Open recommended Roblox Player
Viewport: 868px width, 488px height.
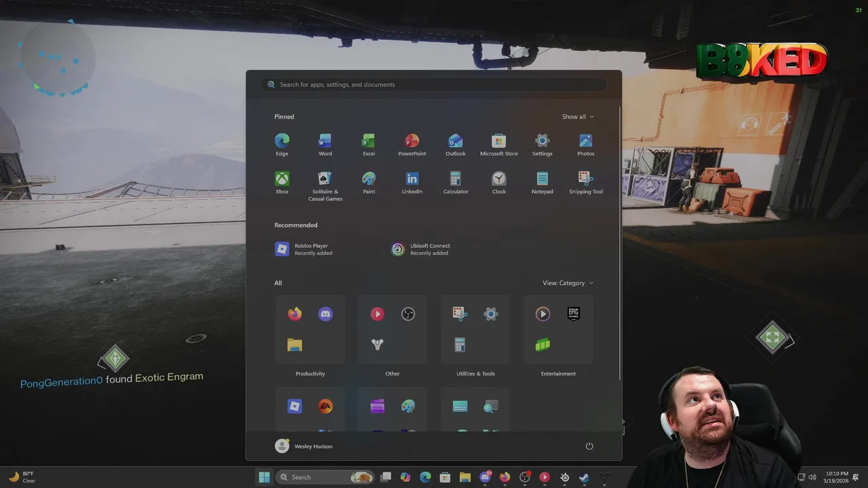coord(303,249)
